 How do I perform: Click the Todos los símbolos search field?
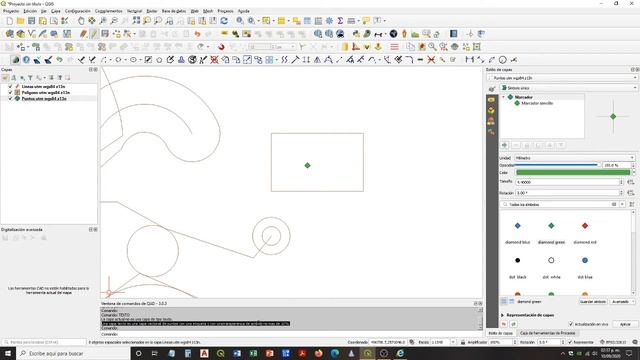pos(559,204)
